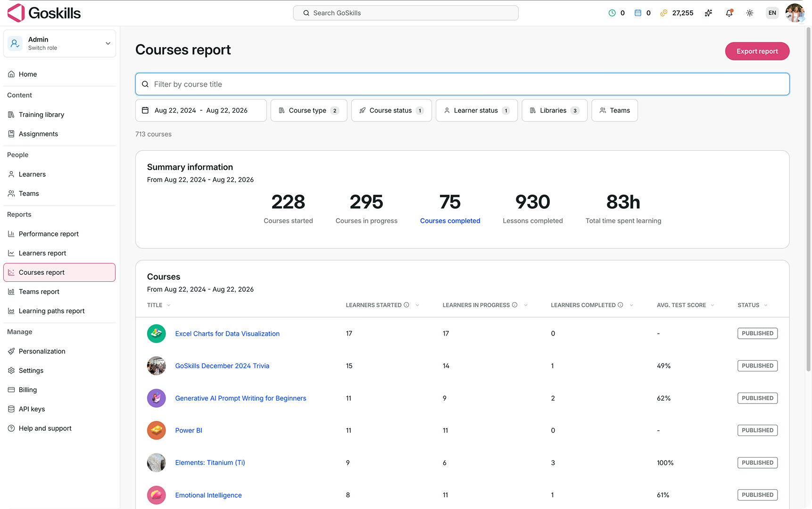
Task: Click the API keys database icon
Action: pyautogui.click(x=11, y=409)
